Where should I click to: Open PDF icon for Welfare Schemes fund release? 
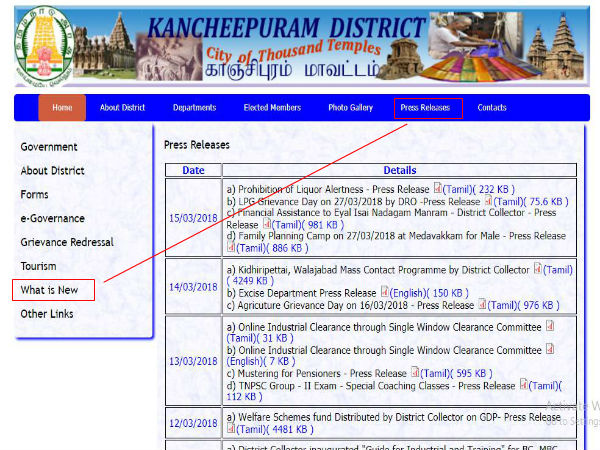pos(231,428)
